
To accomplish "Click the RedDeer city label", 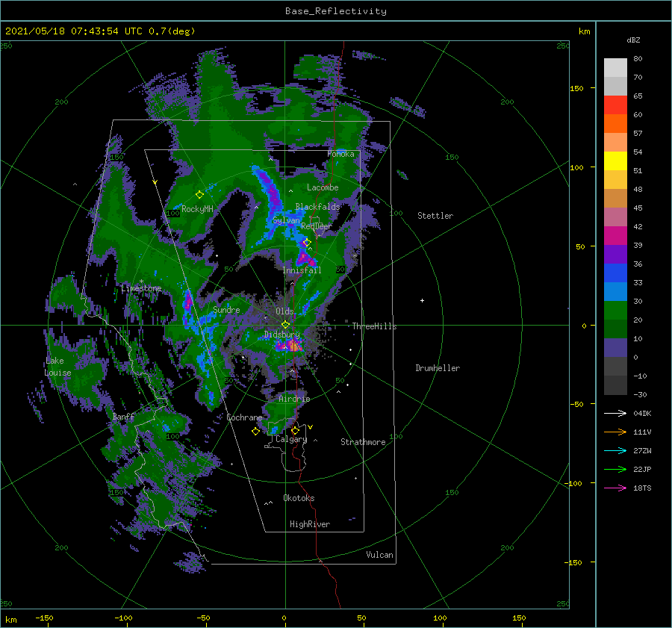I will (317, 226).
